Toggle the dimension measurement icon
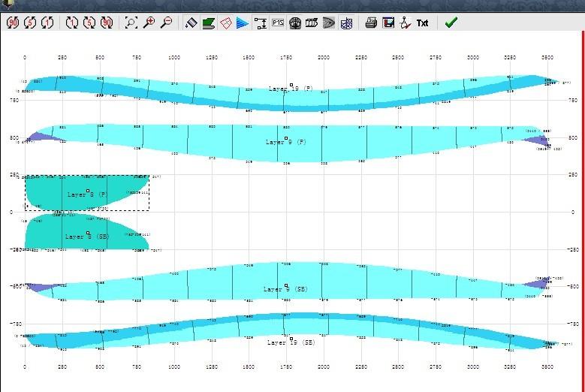This screenshot has width=585, height=392. [261, 23]
